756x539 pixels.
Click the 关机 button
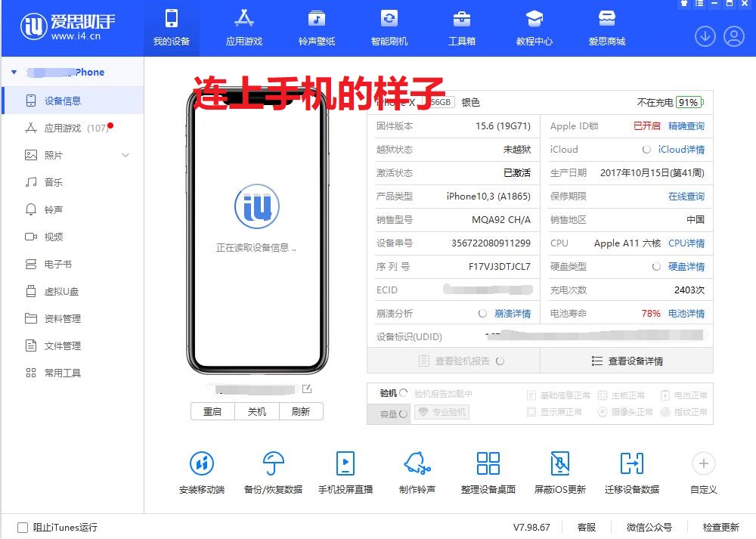tap(257, 411)
